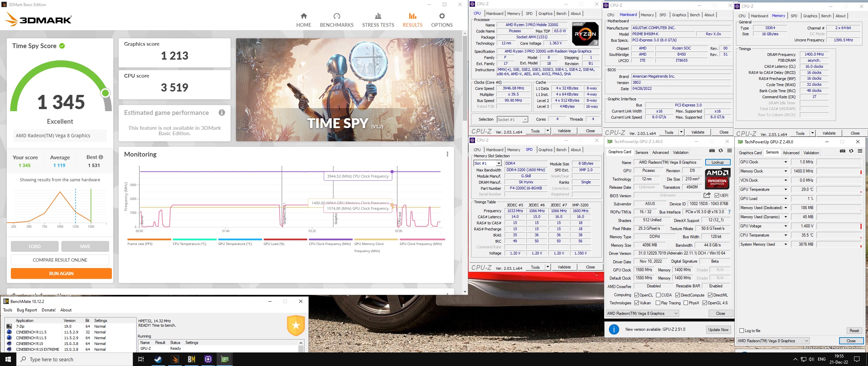Image resolution: width=868 pixels, height=366 pixels.
Task: Click the info icon next to Best score
Action: click(101, 157)
